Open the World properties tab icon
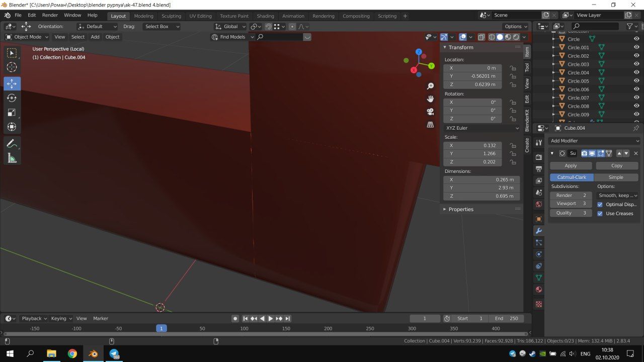 538,205
